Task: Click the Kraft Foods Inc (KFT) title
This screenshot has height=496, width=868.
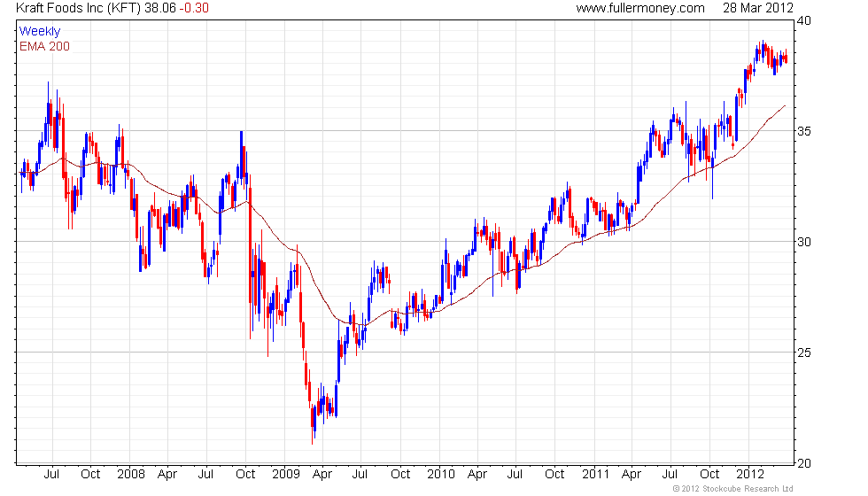Action: (x=79, y=8)
